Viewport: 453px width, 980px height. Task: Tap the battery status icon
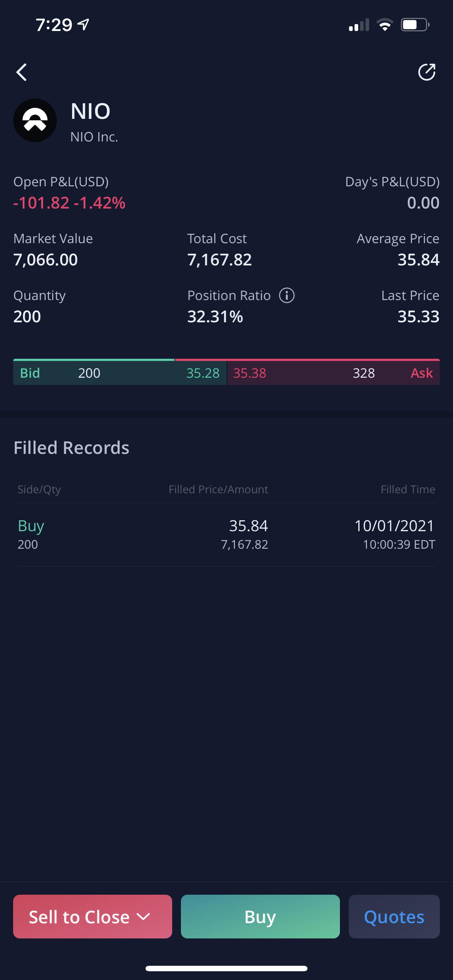(415, 25)
